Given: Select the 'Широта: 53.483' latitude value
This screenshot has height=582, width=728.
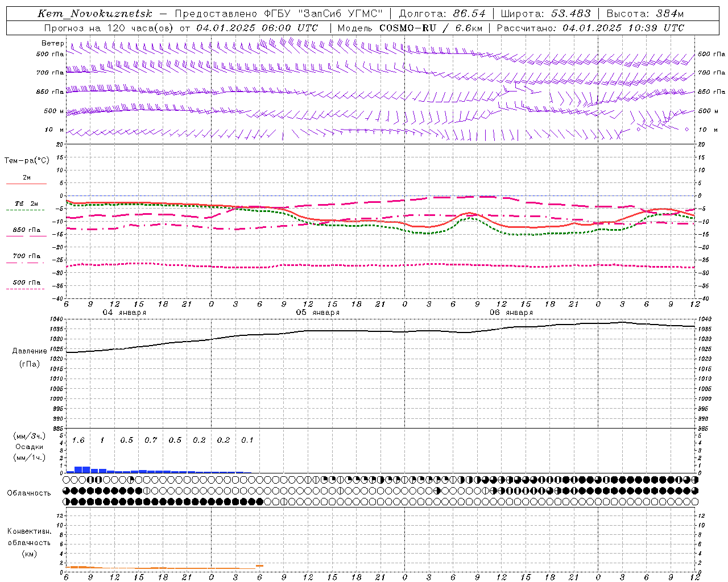Looking at the screenshot, I should click(545, 14).
